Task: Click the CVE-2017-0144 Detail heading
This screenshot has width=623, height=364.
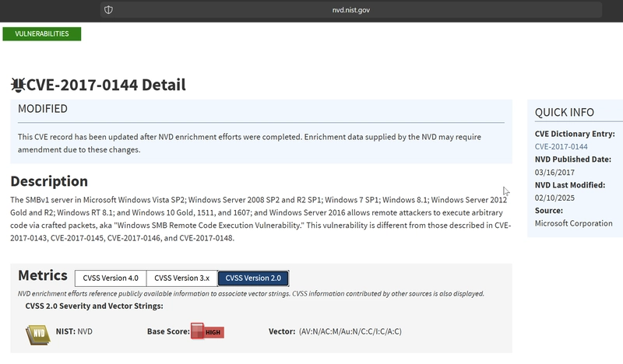Action: coord(106,85)
